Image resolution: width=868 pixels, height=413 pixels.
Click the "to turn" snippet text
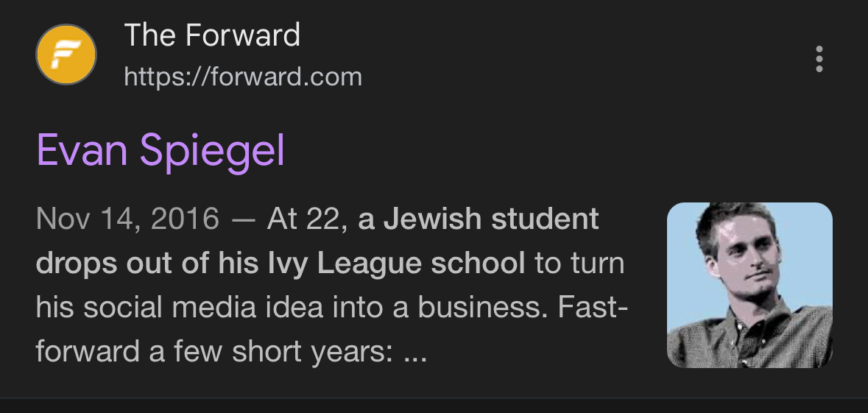click(x=579, y=263)
